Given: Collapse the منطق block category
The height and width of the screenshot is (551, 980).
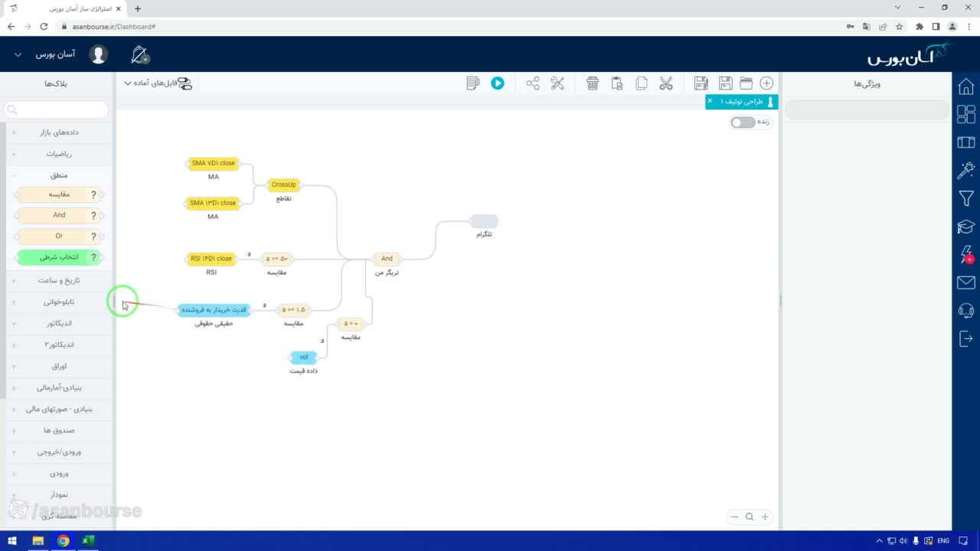Looking at the screenshot, I should [x=60, y=175].
